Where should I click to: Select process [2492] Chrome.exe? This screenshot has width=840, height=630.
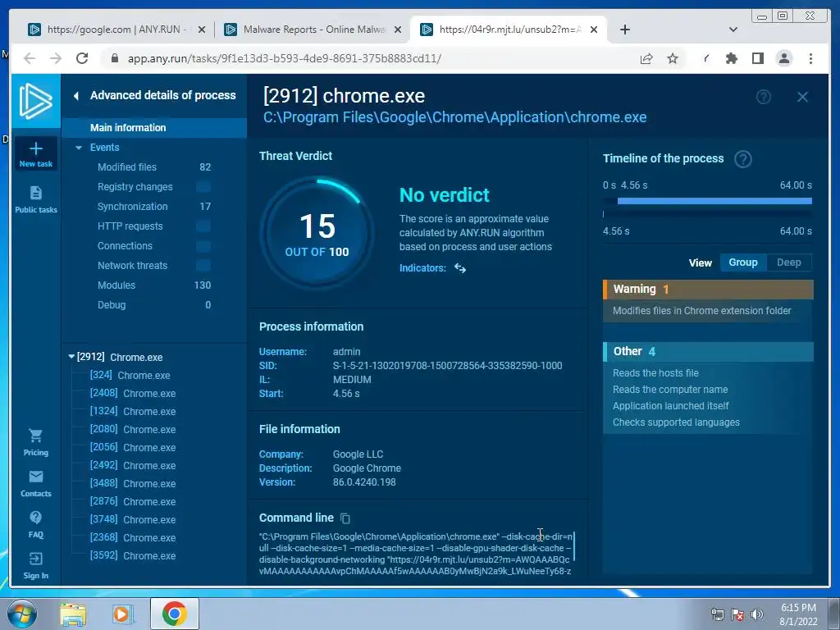tap(133, 466)
